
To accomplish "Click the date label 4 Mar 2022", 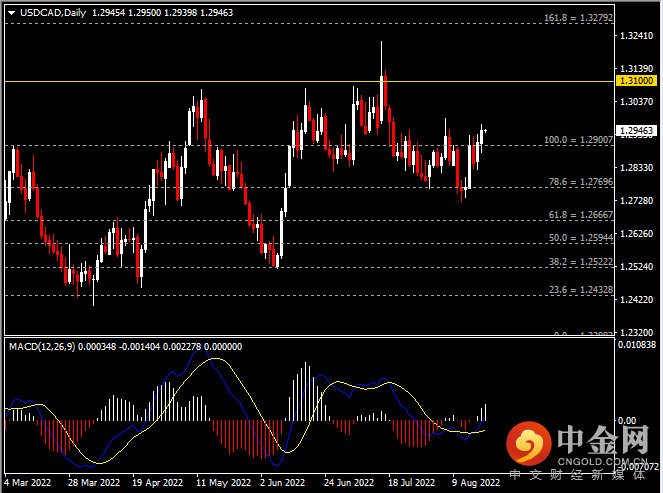I will tap(27, 482).
